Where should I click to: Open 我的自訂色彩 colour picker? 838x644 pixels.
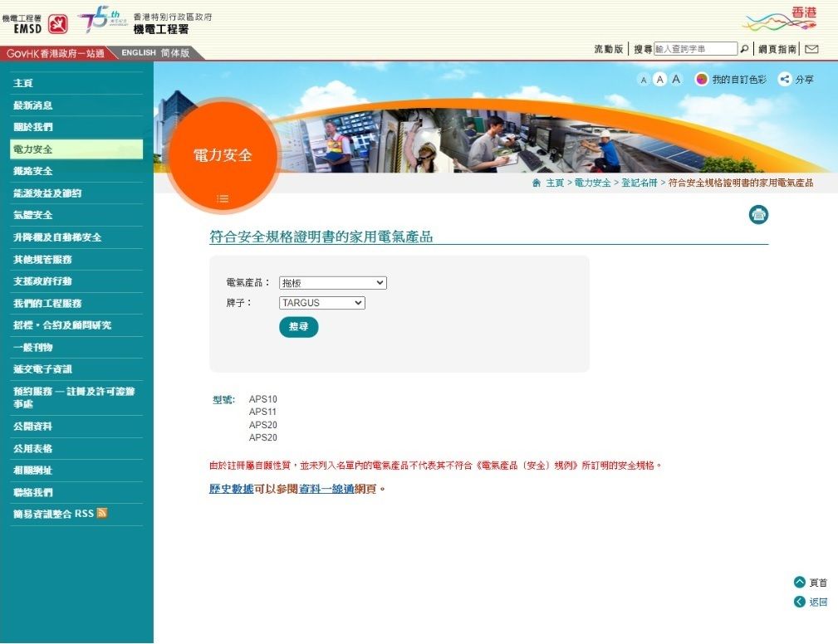click(730, 80)
